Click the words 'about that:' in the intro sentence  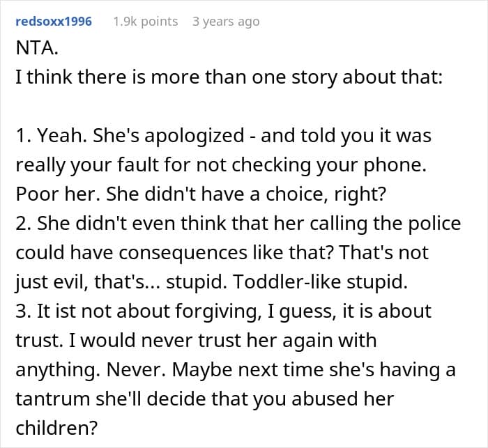pos(392,77)
